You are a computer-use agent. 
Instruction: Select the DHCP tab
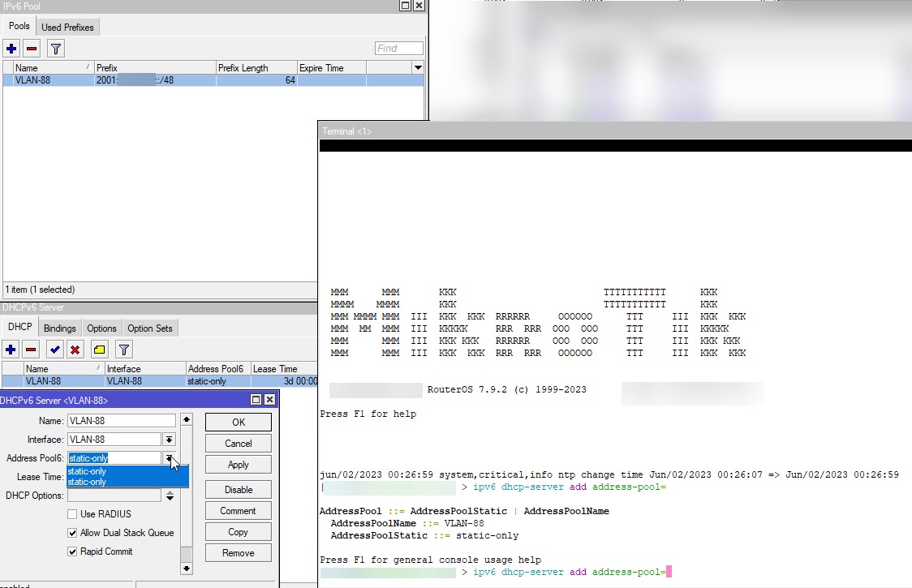(19, 327)
